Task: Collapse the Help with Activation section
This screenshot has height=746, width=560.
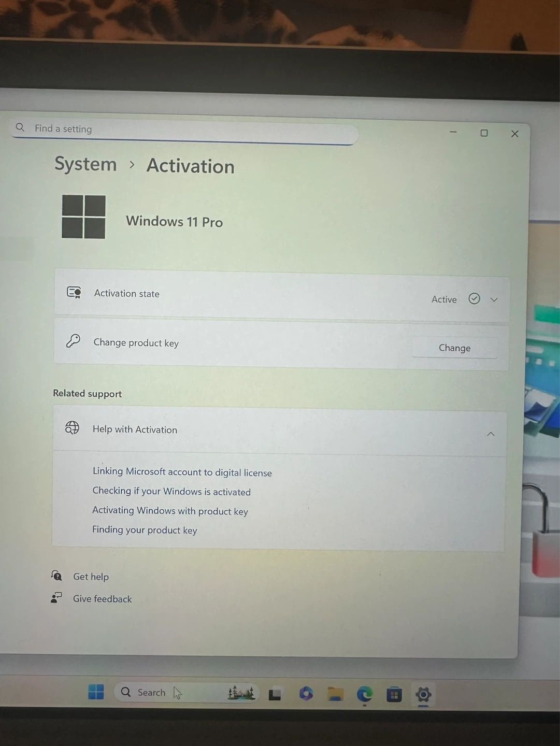Action: tap(491, 434)
